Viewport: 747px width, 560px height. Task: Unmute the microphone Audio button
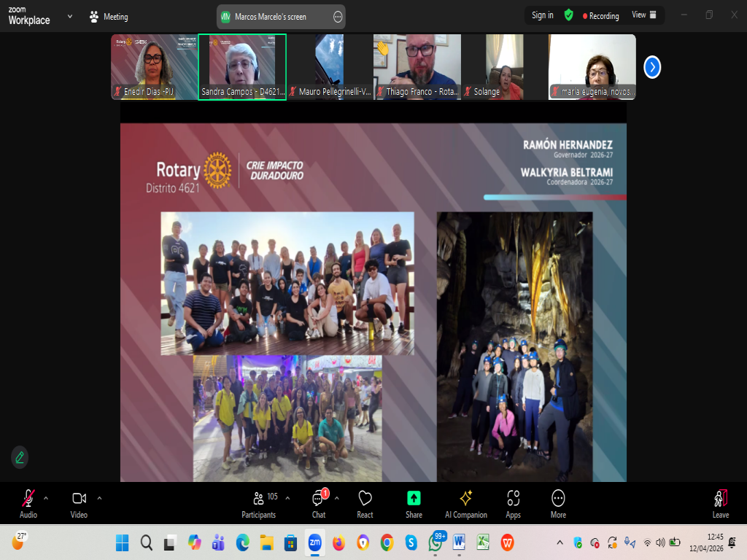pos(28,503)
